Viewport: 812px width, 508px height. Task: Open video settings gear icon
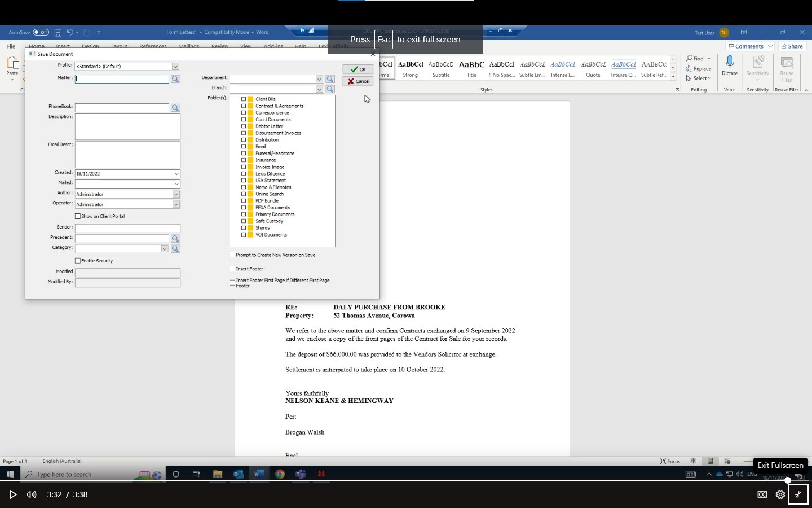780,494
